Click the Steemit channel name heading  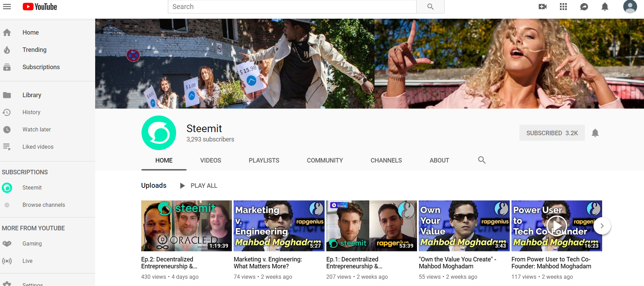204,129
